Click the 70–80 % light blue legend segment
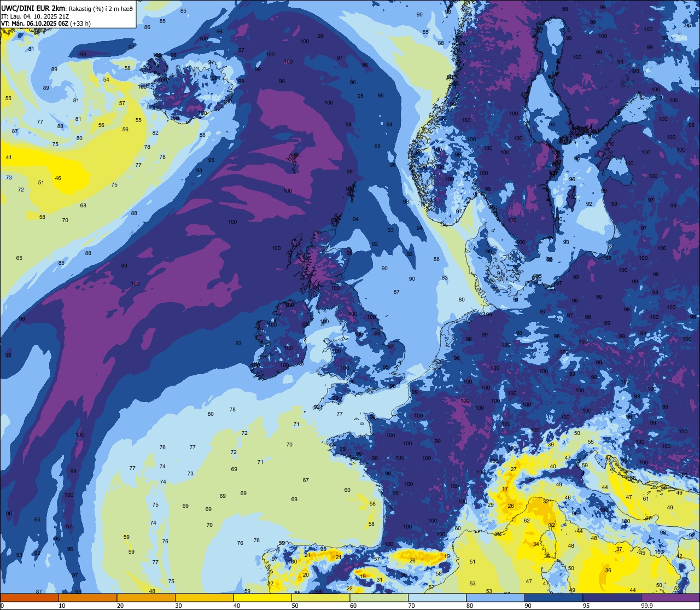The height and width of the screenshot is (610, 700). pos(437,597)
